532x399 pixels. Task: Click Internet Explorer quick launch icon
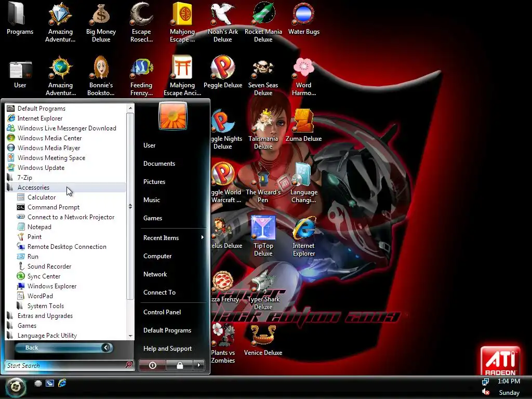(x=62, y=383)
